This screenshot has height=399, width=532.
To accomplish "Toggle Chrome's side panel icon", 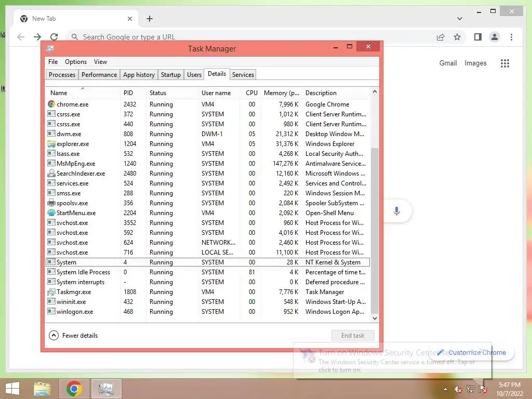I will tap(478, 37).
